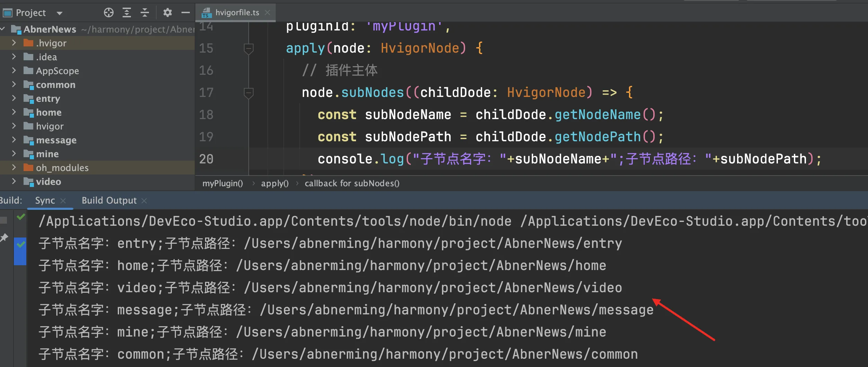Select the mine module row

[x=97, y=154]
